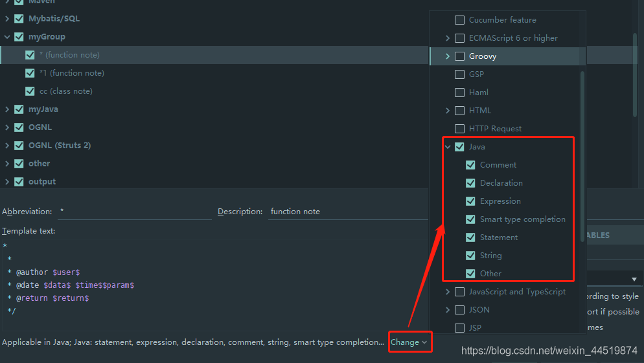Enable the JSP context checkbox
The height and width of the screenshot is (363, 644).
[x=459, y=327]
